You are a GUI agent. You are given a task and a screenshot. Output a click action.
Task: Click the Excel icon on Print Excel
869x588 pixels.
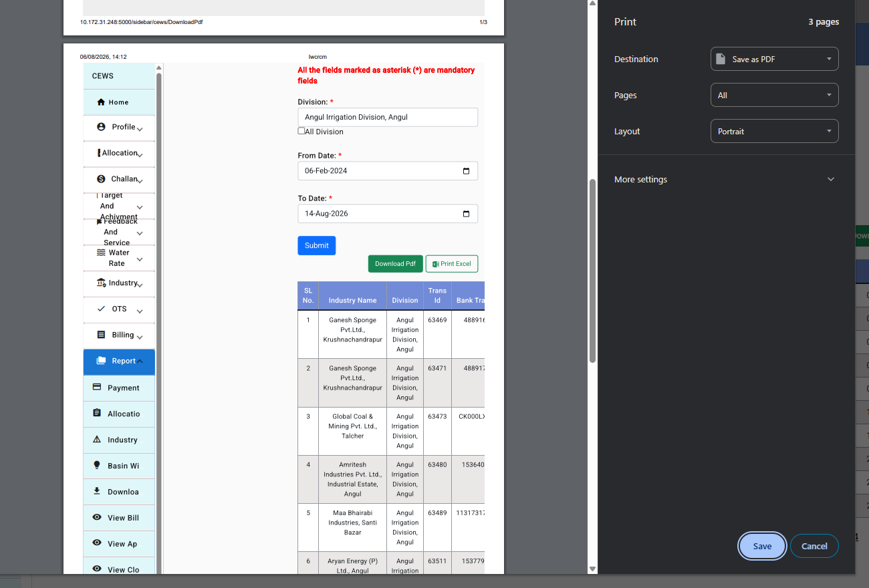coord(435,264)
